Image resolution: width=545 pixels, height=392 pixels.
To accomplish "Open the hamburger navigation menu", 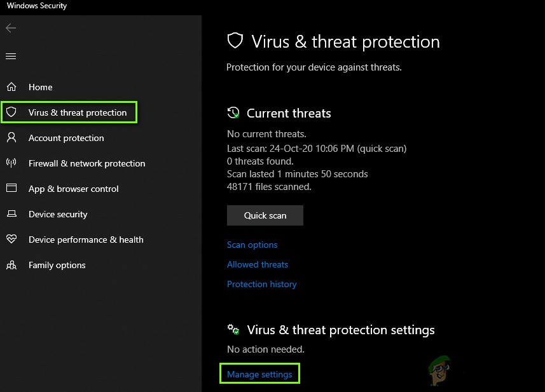I will (x=10, y=56).
